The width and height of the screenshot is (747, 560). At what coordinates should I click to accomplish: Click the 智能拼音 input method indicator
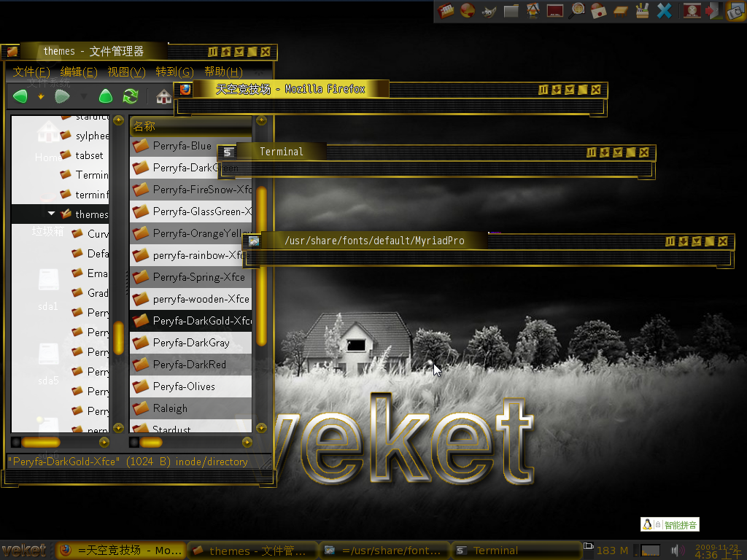pos(670,524)
